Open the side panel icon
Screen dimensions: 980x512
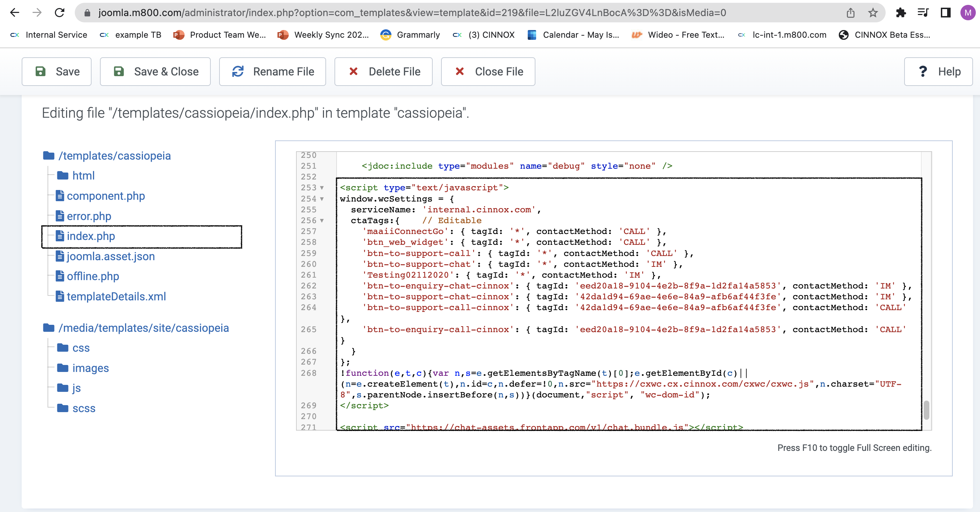(945, 13)
